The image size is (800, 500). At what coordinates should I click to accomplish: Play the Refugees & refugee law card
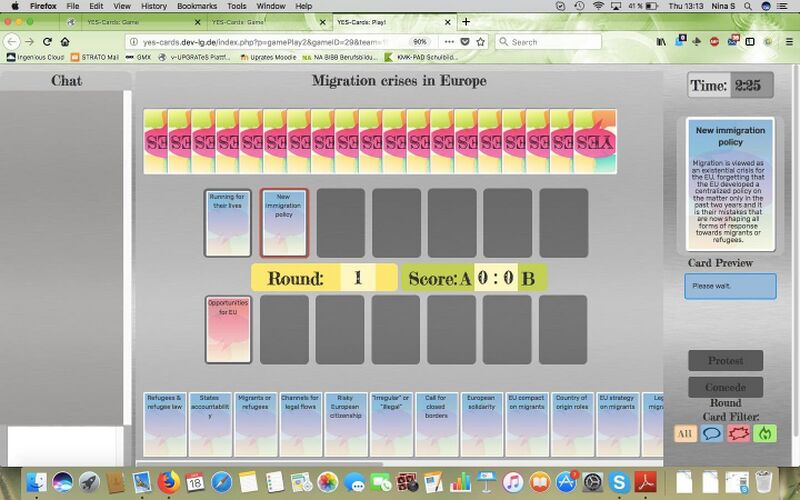[165, 424]
